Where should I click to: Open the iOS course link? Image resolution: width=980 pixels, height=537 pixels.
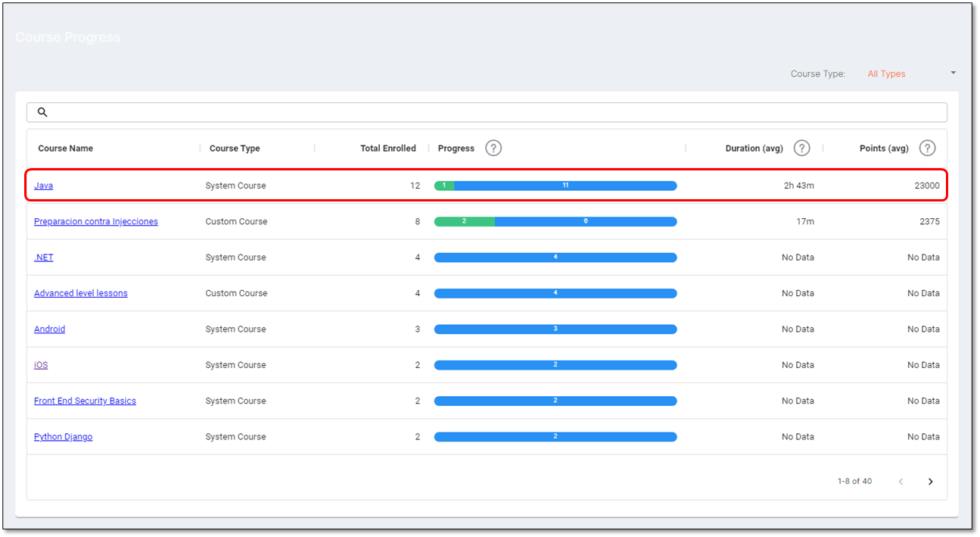(x=41, y=365)
